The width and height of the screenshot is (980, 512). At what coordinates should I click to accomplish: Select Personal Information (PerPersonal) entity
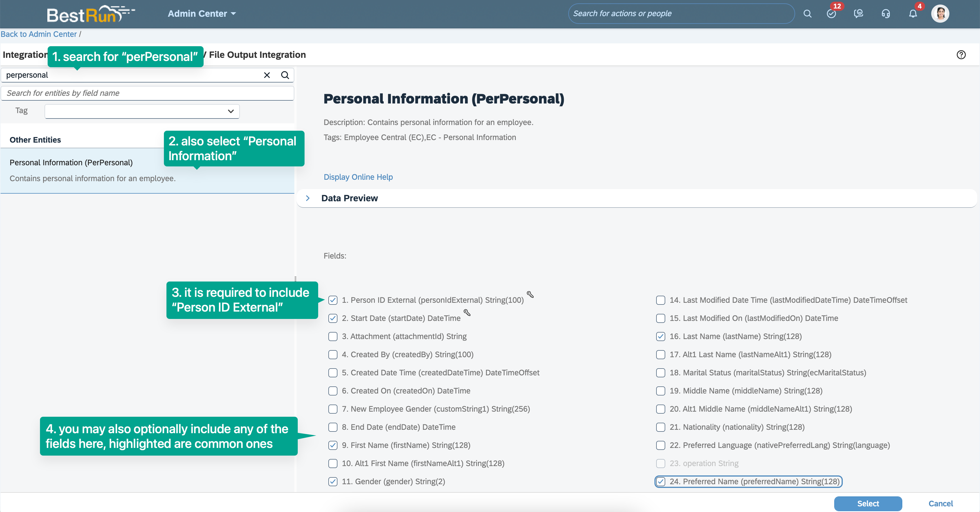[71, 162]
